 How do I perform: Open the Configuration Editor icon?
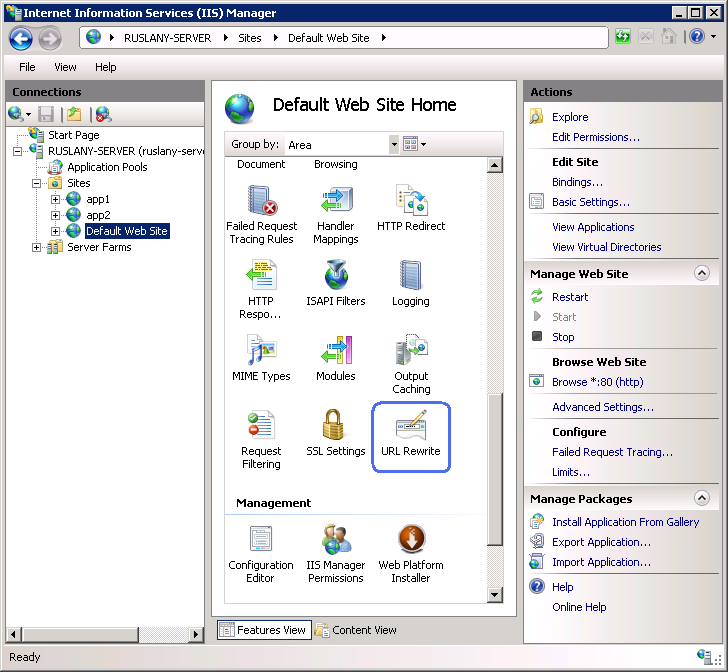tap(260, 553)
